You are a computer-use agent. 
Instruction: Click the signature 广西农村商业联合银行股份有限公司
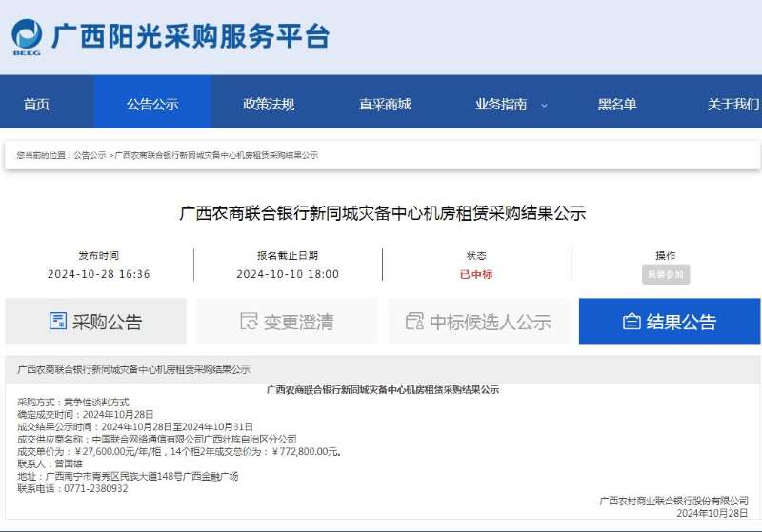(x=674, y=501)
